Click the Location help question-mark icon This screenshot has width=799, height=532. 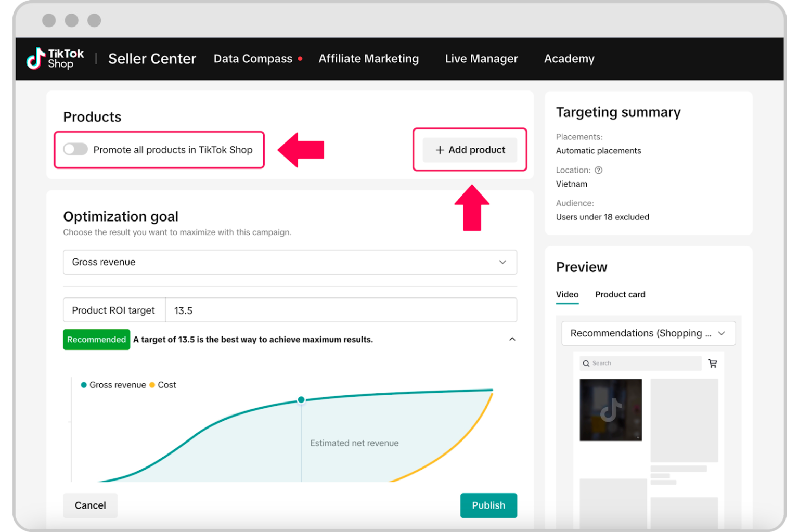pyautogui.click(x=598, y=170)
